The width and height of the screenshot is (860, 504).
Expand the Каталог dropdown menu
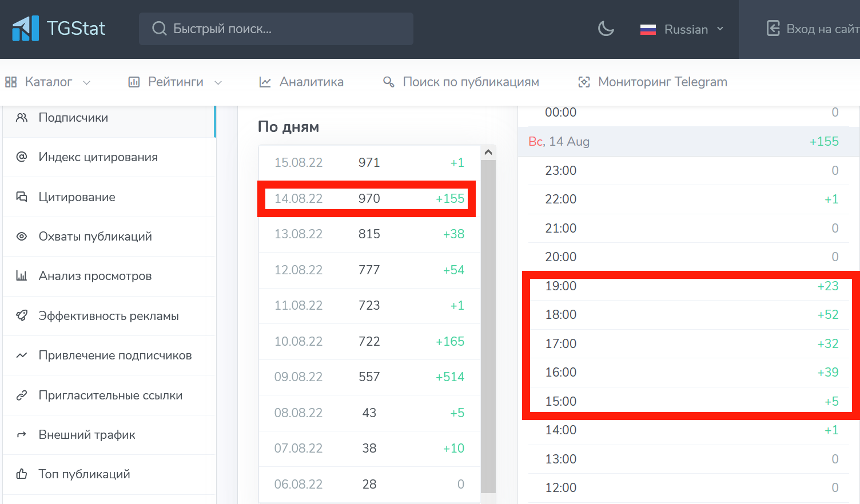(x=48, y=82)
